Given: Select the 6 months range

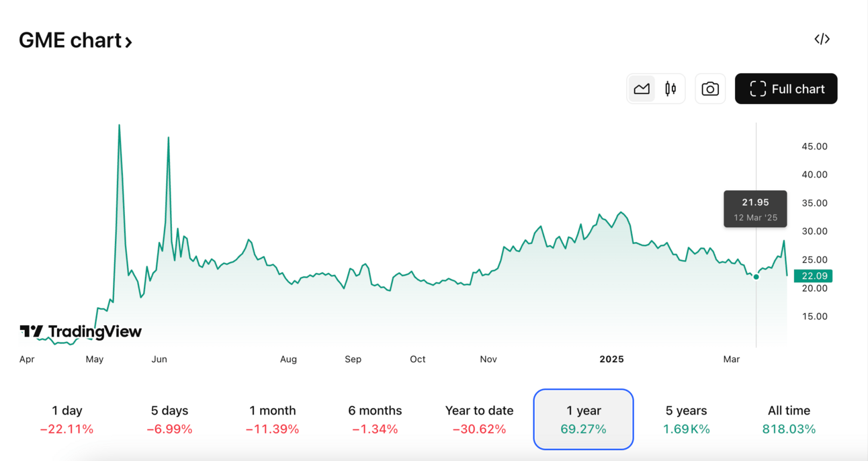Looking at the screenshot, I should pyautogui.click(x=375, y=419).
